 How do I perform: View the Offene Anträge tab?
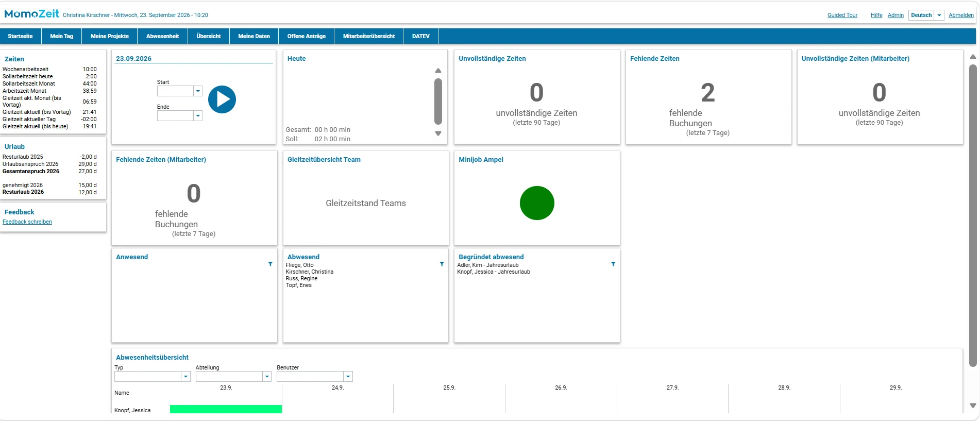click(x=307, y=36)
